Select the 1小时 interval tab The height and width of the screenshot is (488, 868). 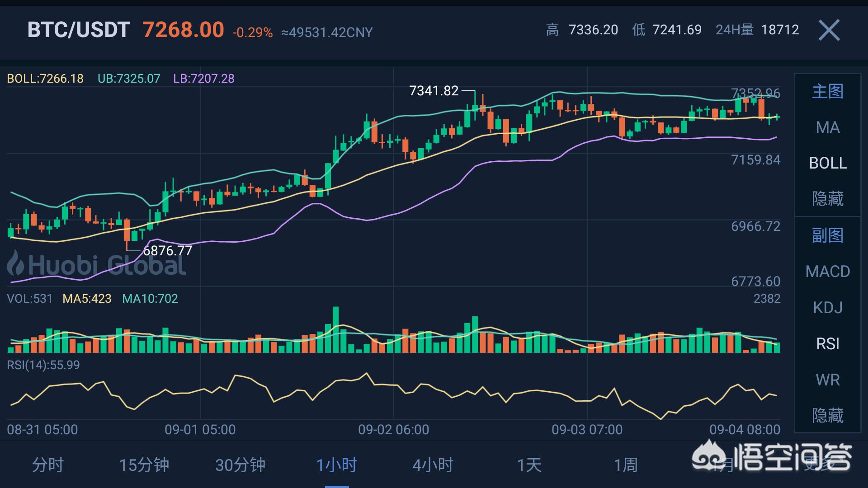(x=337, y=465)
